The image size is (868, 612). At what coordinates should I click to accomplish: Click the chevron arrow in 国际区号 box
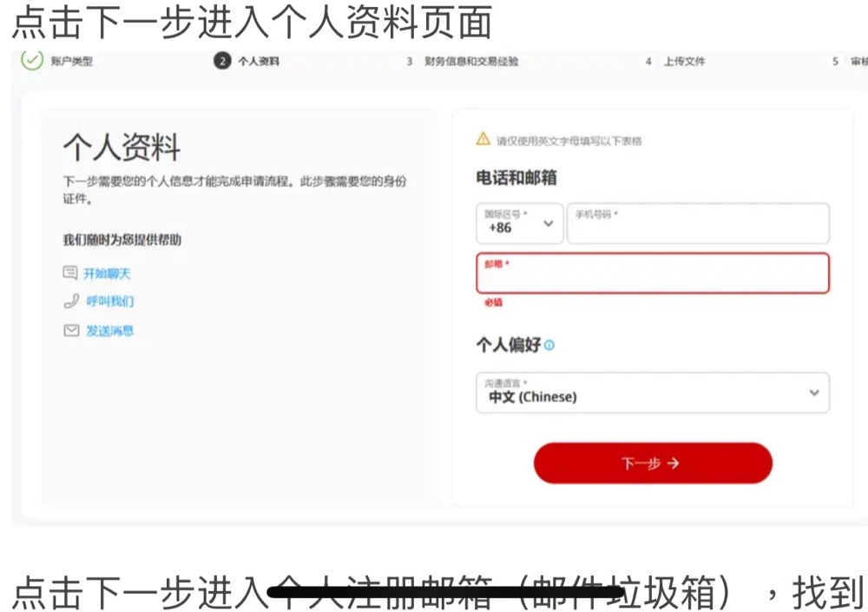548,224
